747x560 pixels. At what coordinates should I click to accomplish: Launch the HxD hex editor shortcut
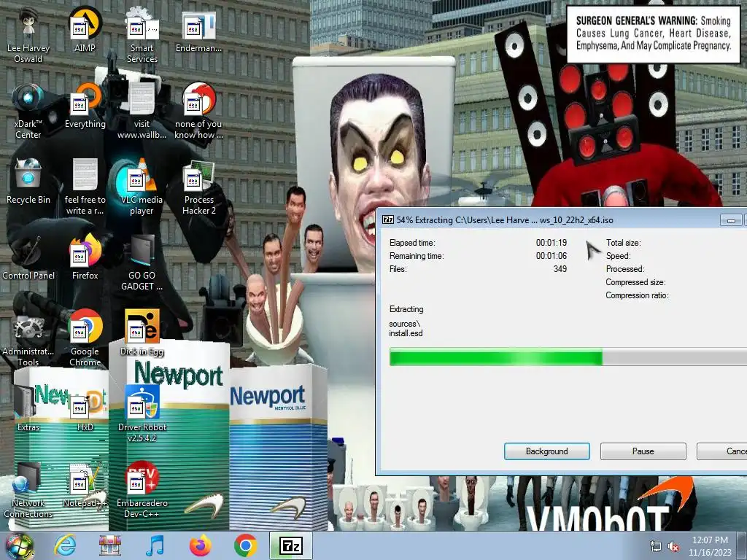[x=85, y=409]
